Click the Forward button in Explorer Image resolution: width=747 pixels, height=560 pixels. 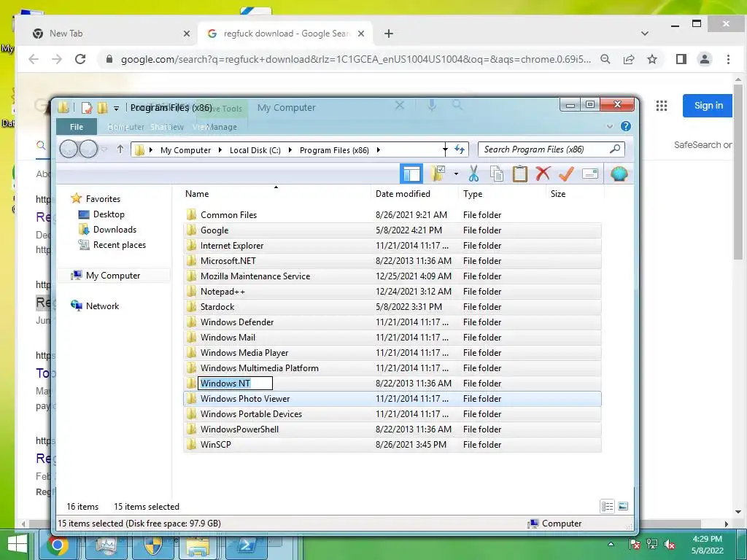pos(88,149)
